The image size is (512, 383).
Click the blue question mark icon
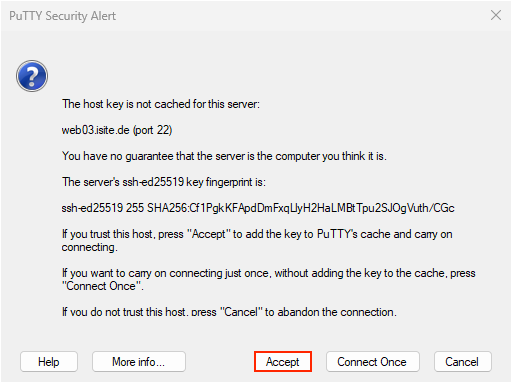32,76
